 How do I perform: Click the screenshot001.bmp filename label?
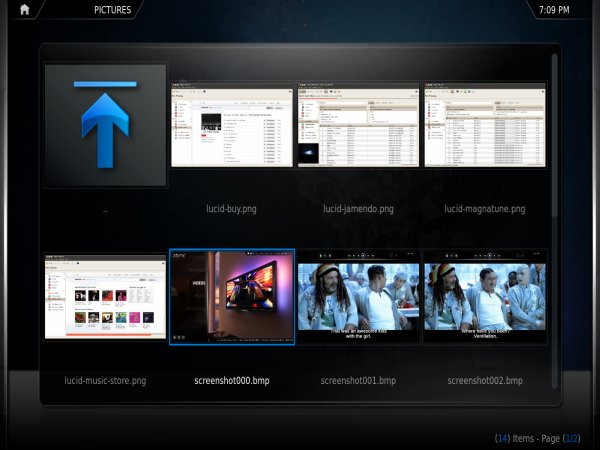point(358,381)
